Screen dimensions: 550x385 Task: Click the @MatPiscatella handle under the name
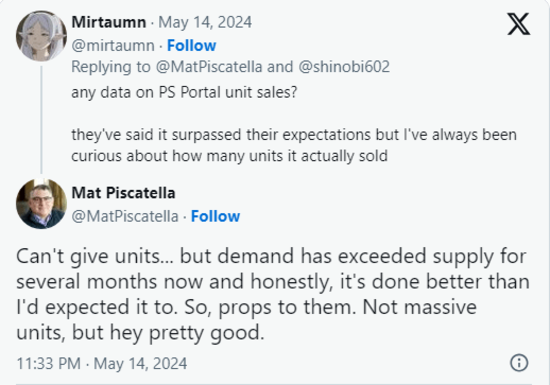click(x=125, y=216)
